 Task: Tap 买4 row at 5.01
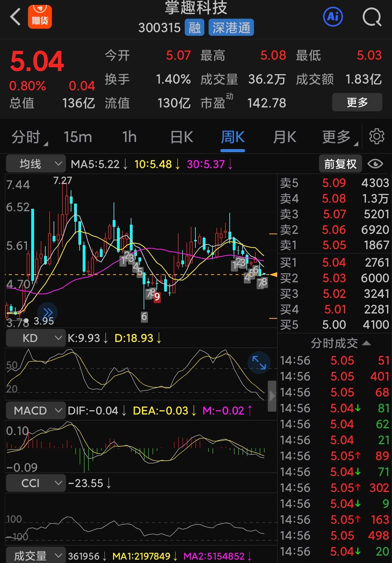coord(334,309)
